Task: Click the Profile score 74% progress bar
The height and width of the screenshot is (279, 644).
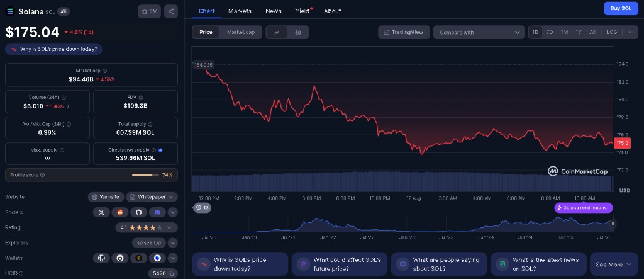Action: [x=145, y=175]
